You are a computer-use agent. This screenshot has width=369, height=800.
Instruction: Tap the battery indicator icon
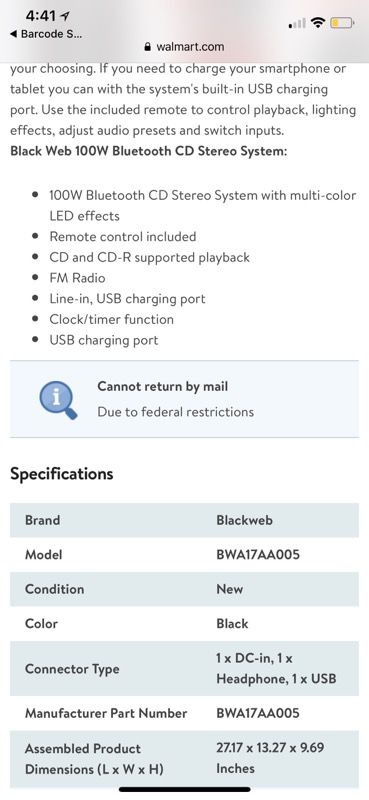pos(342,22)
